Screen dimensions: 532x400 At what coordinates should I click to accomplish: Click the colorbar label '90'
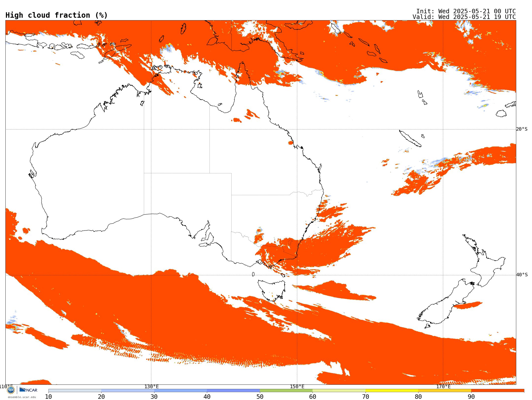click(471, 397)
